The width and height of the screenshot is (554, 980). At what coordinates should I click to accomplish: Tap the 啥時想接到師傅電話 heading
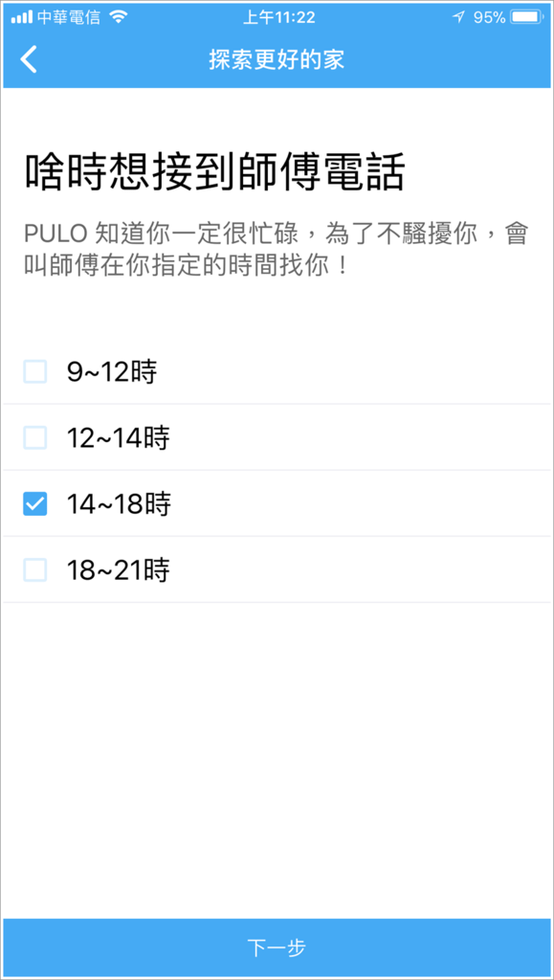point(214,172)
